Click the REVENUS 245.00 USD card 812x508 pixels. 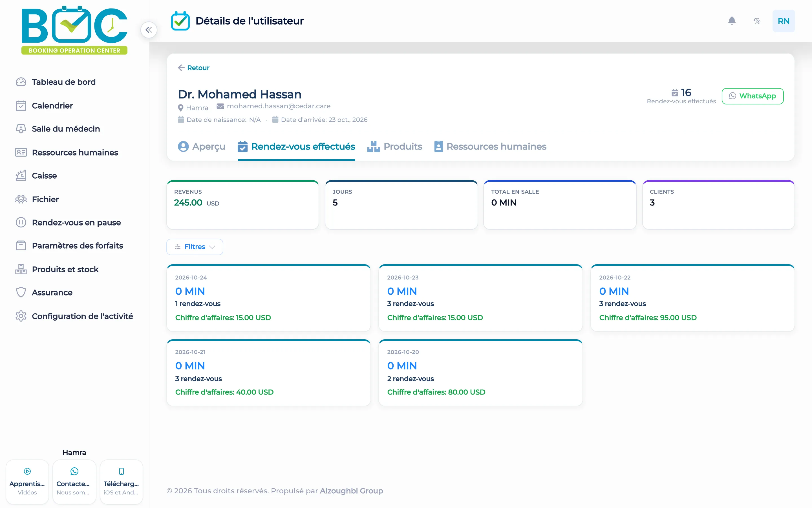point(242,205)
